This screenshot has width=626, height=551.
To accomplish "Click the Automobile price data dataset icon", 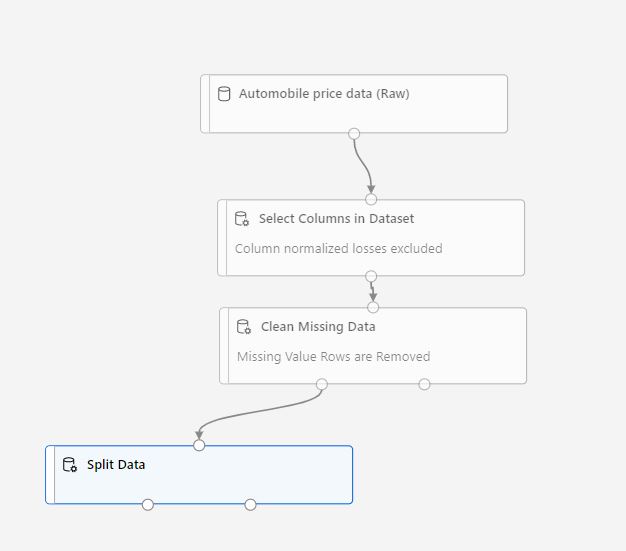I will pos(224,94).
